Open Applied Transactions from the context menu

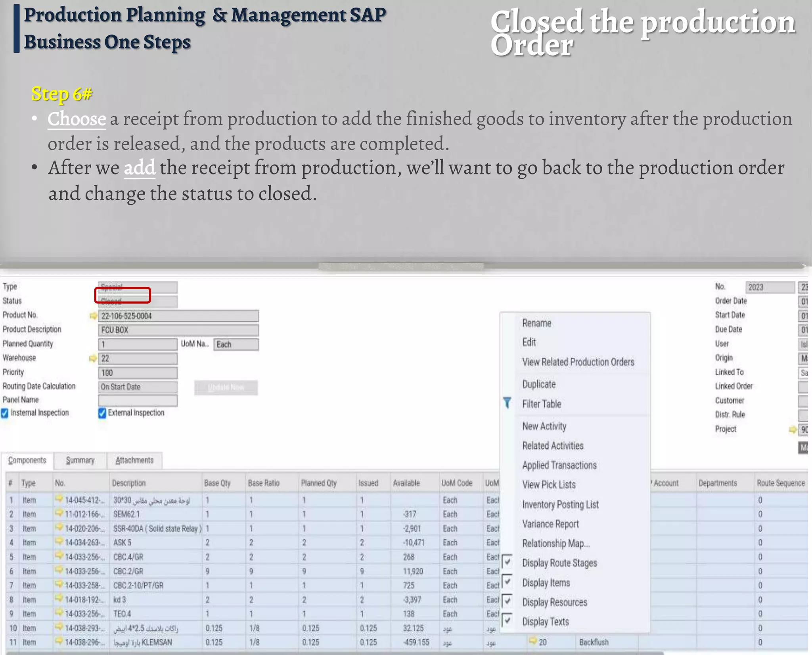(559, 465)
